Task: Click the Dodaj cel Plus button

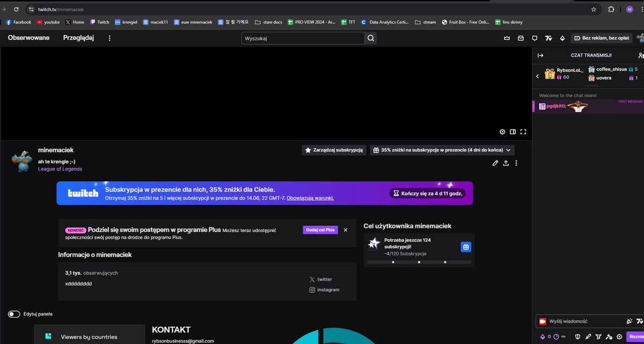Action: click(x=320, y=230)
